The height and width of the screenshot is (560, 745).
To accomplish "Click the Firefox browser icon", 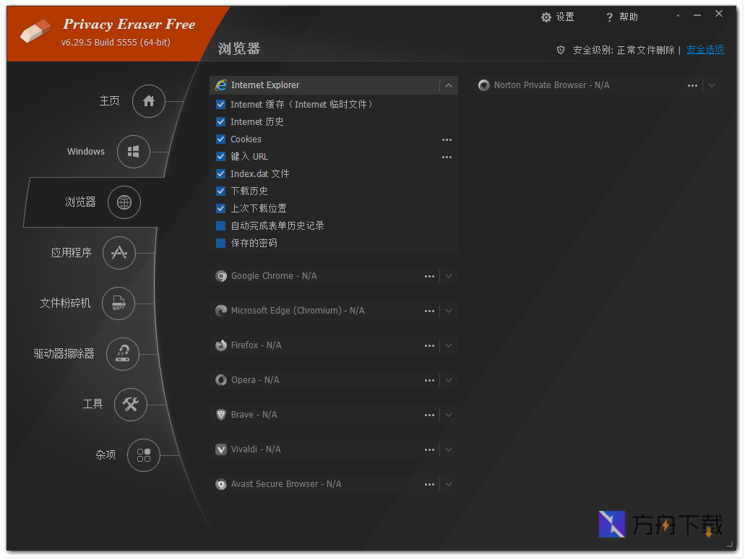I will pos(221,345).
